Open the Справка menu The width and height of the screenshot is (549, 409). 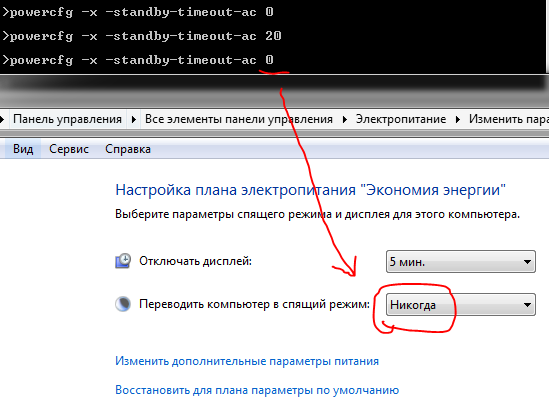[128, 149]
